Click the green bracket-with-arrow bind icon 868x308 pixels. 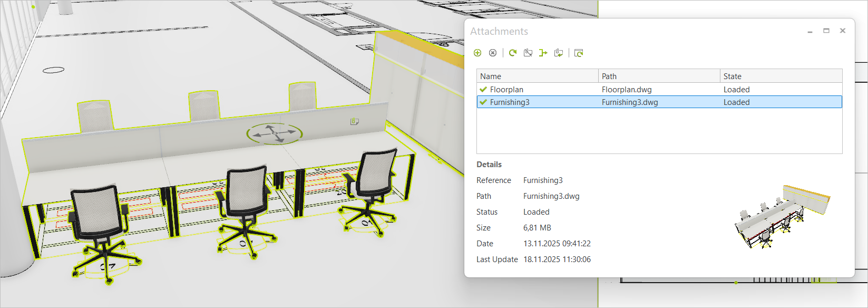click(x=543, y=53)
